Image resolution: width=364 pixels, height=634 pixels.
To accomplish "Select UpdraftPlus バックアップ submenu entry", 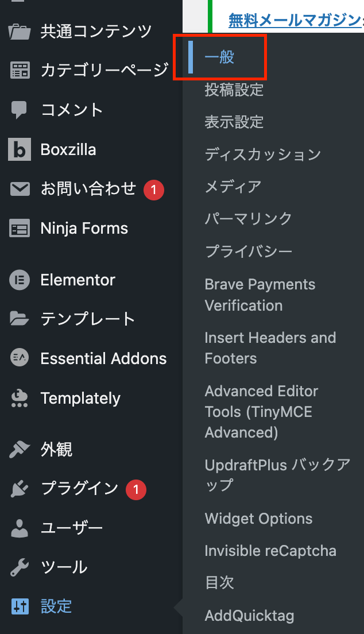I will (277, 475).
